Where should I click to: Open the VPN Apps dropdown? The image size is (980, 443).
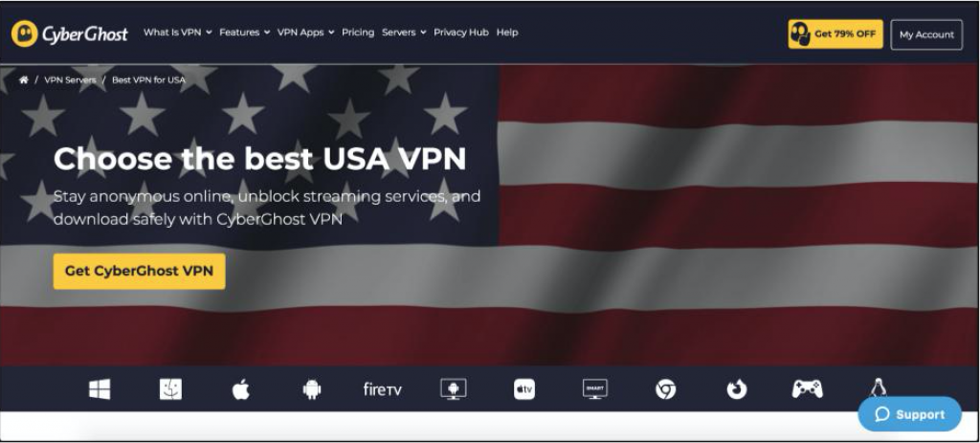pos(305,33)
